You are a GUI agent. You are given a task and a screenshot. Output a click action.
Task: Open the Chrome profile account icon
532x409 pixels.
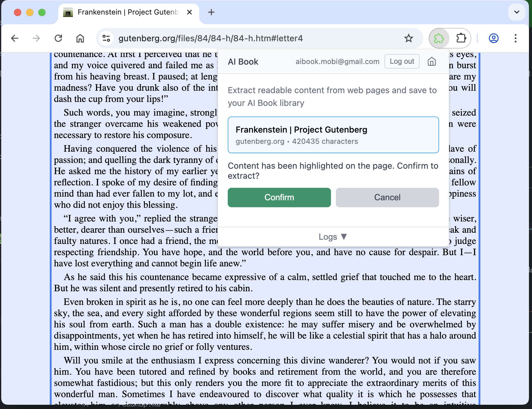pos(493,38)
